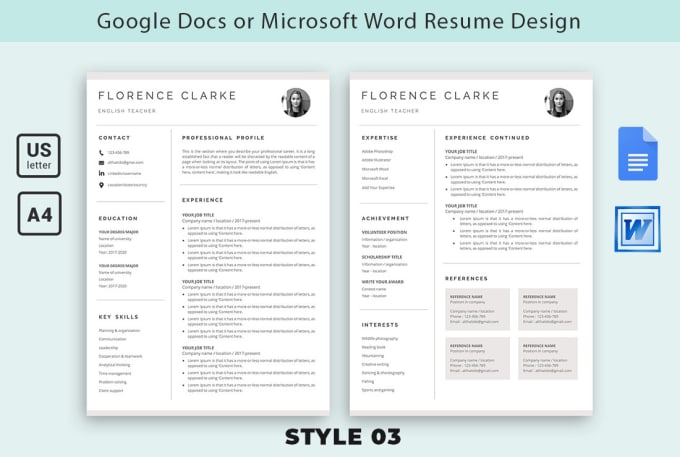Click 'WRITE YOUR AWARD' under Achievement
Viewport: 680px width, 457px height.
pyautogui.click(x=382, y=282)
